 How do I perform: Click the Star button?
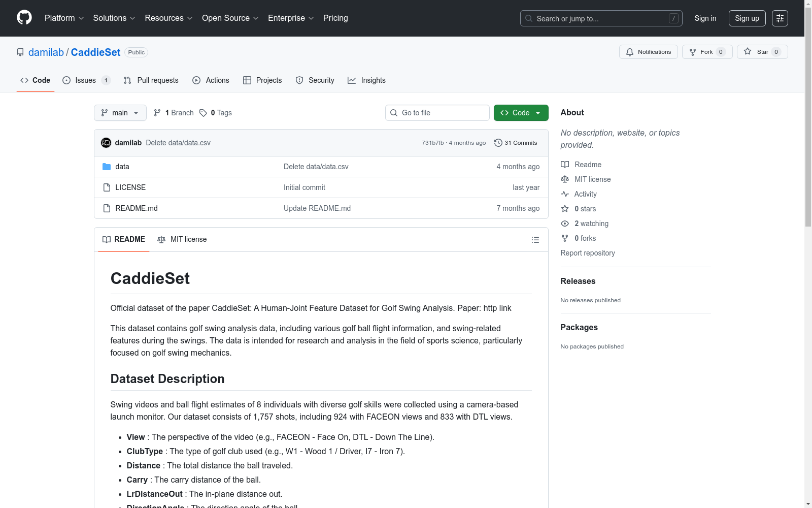(762, 52)
